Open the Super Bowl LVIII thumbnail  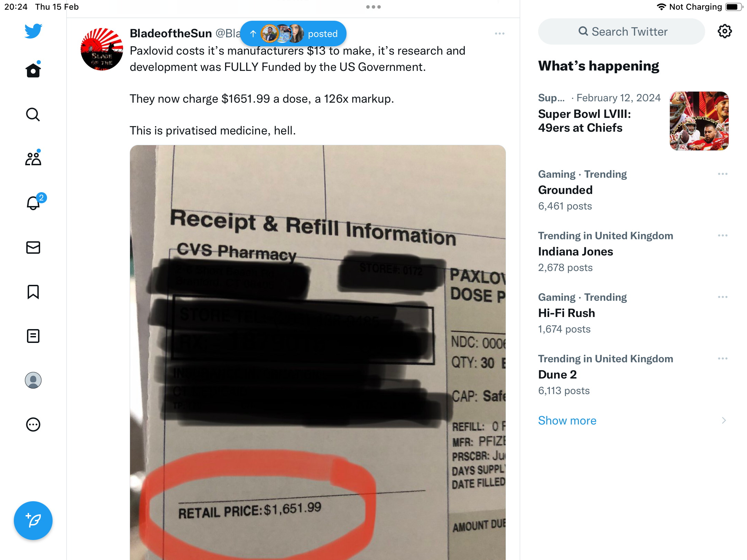[x=699, y=121]
